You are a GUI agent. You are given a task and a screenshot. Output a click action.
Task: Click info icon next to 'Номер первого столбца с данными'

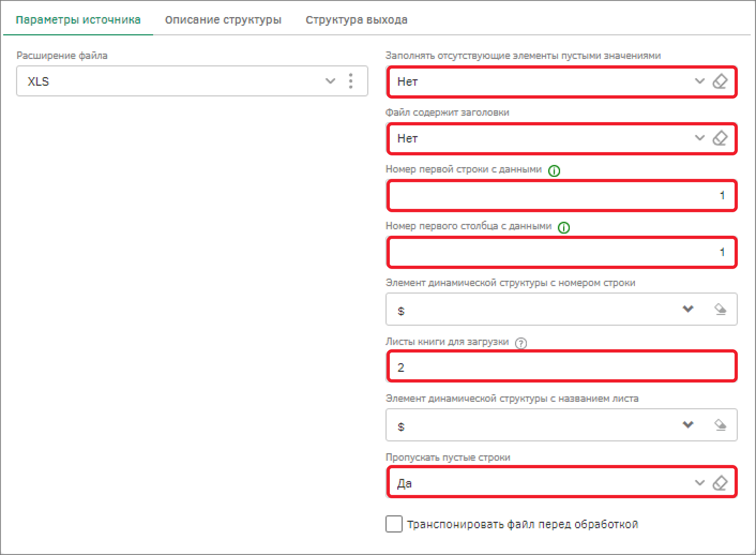(x=564, y=228)
